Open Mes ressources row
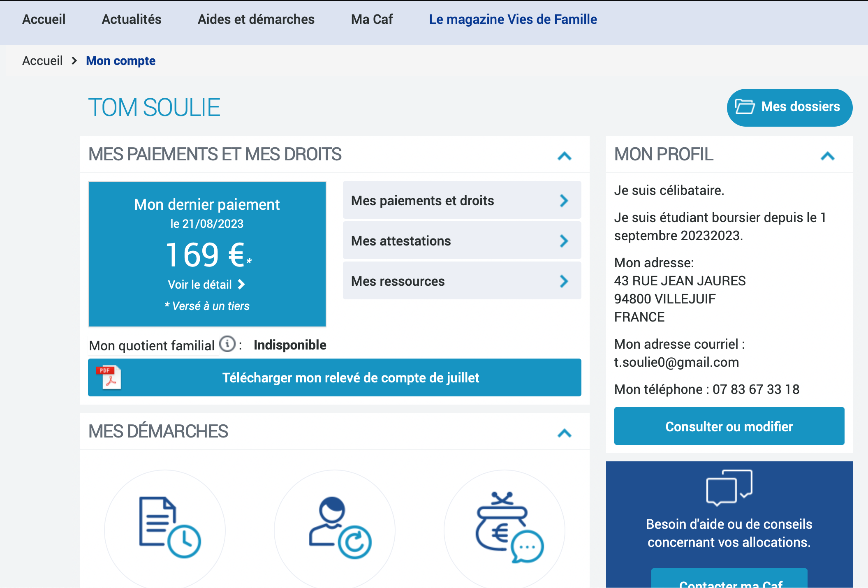This screenshot has height=588, width=868. click(461, 281)
